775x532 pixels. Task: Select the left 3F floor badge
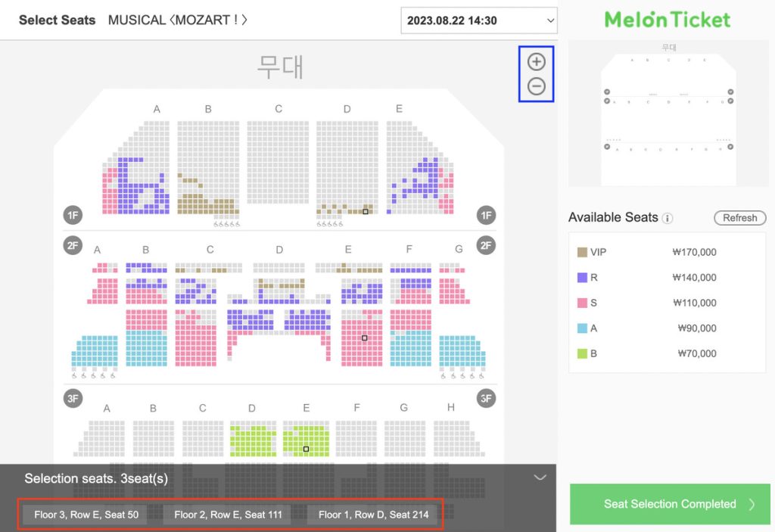[72, 398]
